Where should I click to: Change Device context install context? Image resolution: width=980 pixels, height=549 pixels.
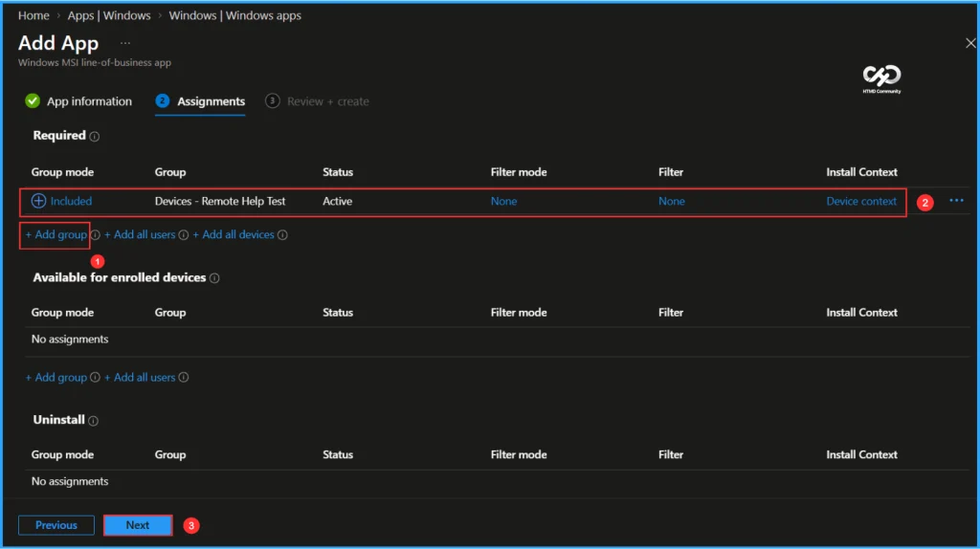861,201
